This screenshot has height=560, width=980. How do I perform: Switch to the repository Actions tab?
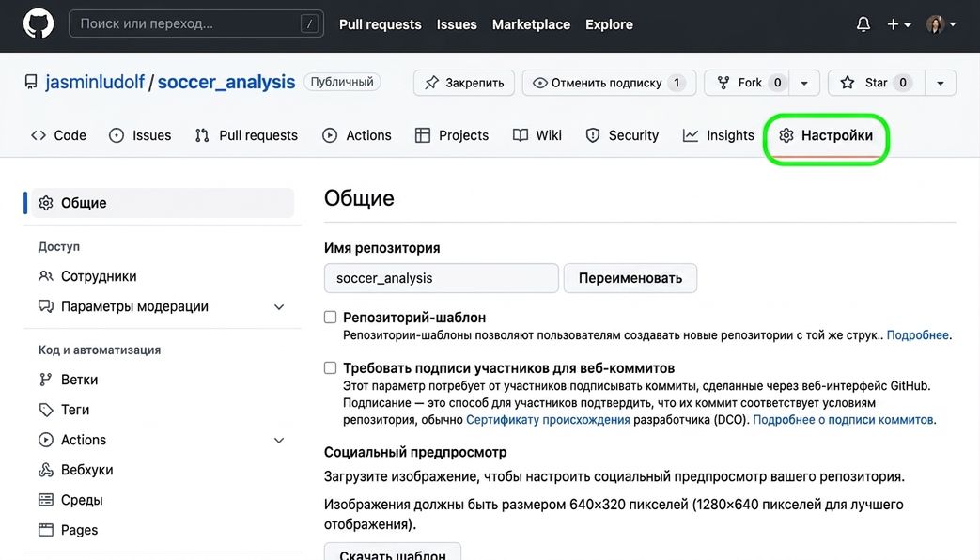click(357, 135)
